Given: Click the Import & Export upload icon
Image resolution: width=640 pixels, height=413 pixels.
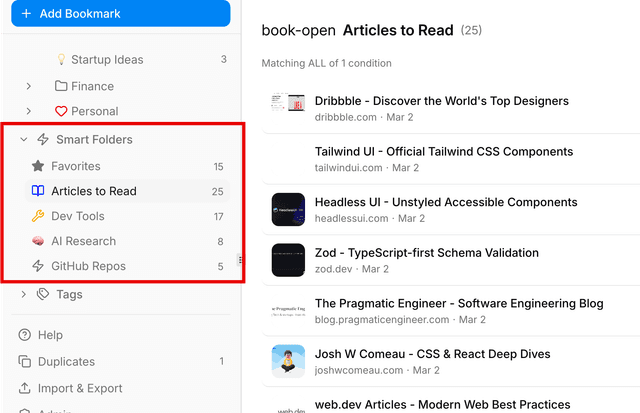Looking at the screenshot, I should 24,388.
